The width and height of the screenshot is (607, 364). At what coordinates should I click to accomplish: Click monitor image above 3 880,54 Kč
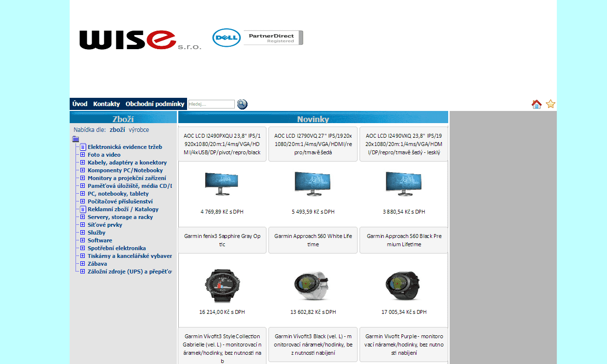point(403,183)
